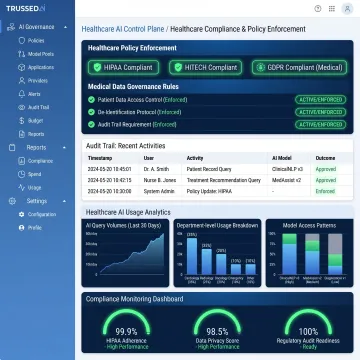The width and height of the screenshot is (360, 360).
Task: Open the apps grid icon
Action: [332, 9]
